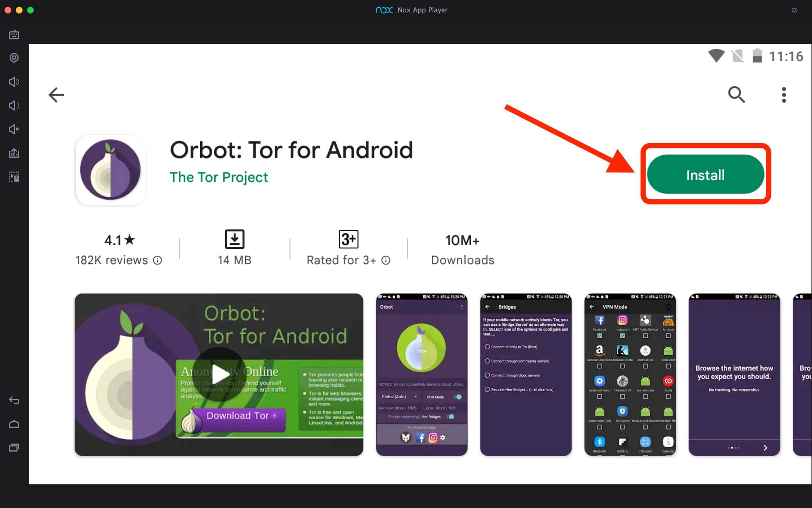Click the Nox volume down icon
The image size is (812, 508).
point(14,106)
